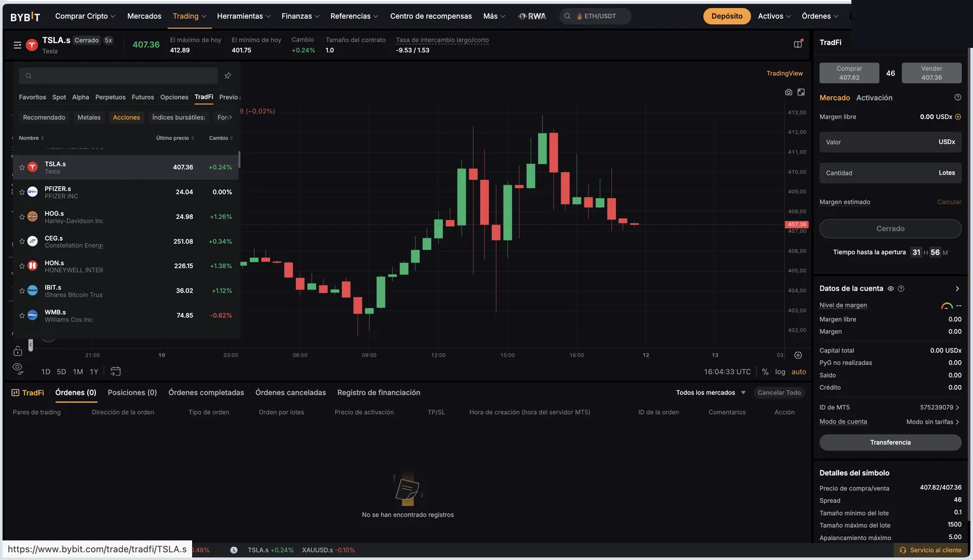Open Comprar Cripto dropdown
Screen dimensions: 973x560
pyautogui.click(x=85, y=16)
